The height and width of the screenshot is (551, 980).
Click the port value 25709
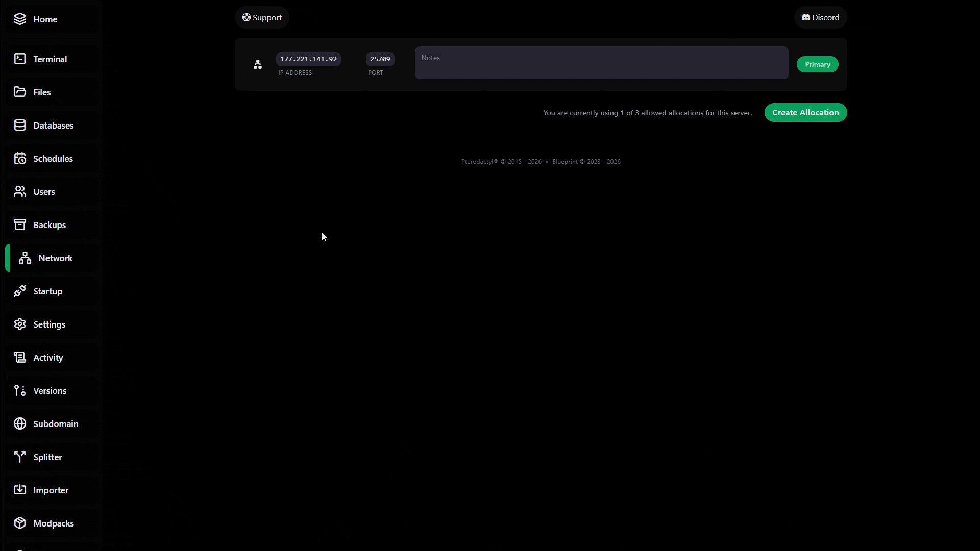point(380,59)
